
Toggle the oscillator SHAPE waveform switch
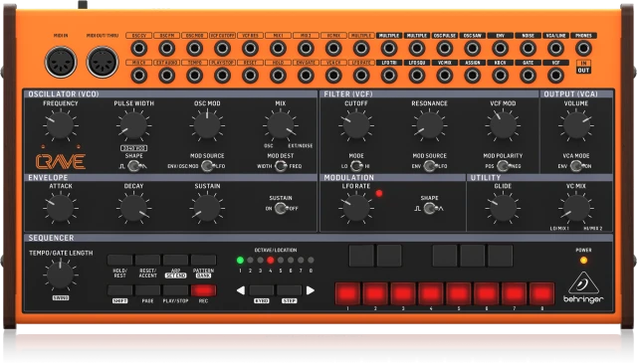134,166
